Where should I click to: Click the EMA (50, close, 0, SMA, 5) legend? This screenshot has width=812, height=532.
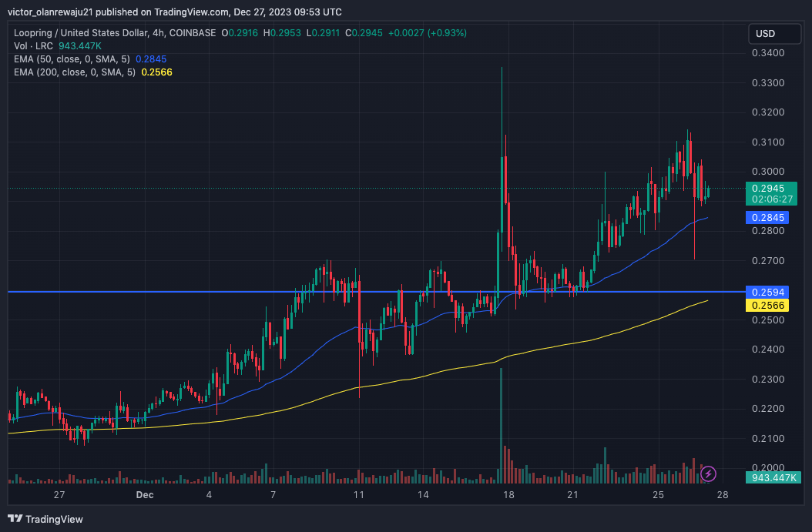72,59
